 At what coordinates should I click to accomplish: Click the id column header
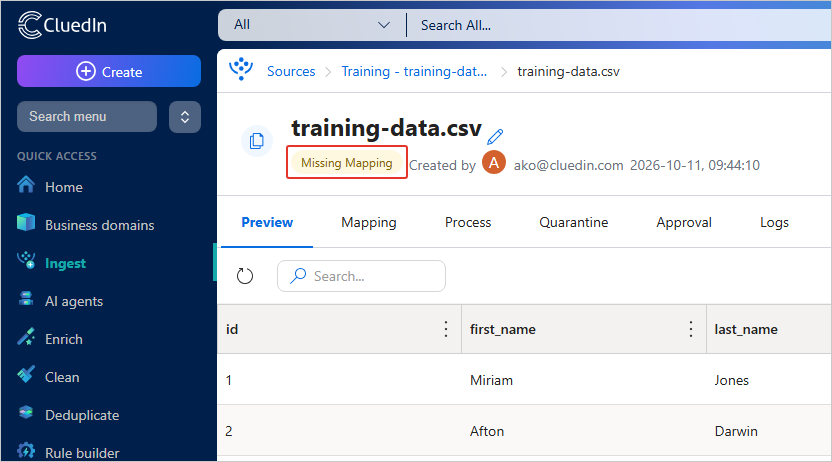pos(340,329)
